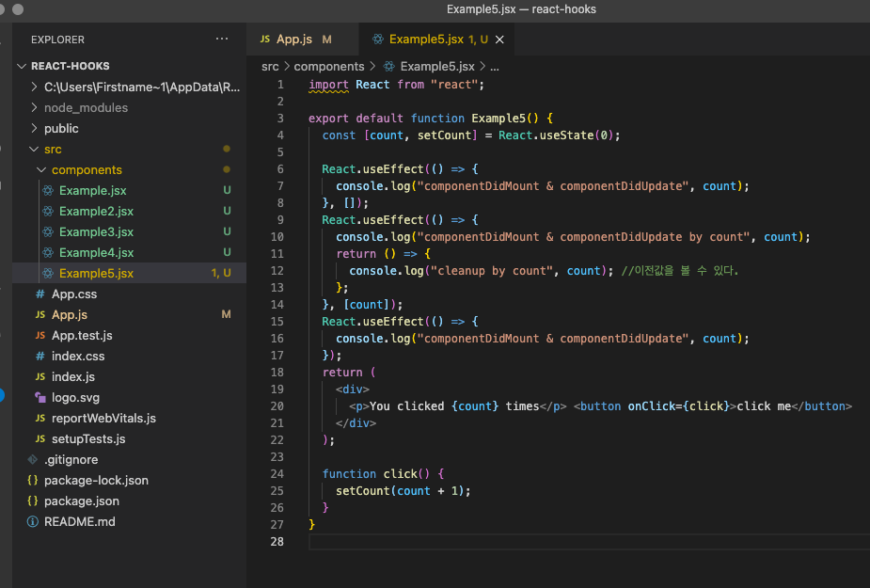Click the Example5.jsx breadcrumb segment
Viewport: 870px width, 588px height.
tap(437, 67)
